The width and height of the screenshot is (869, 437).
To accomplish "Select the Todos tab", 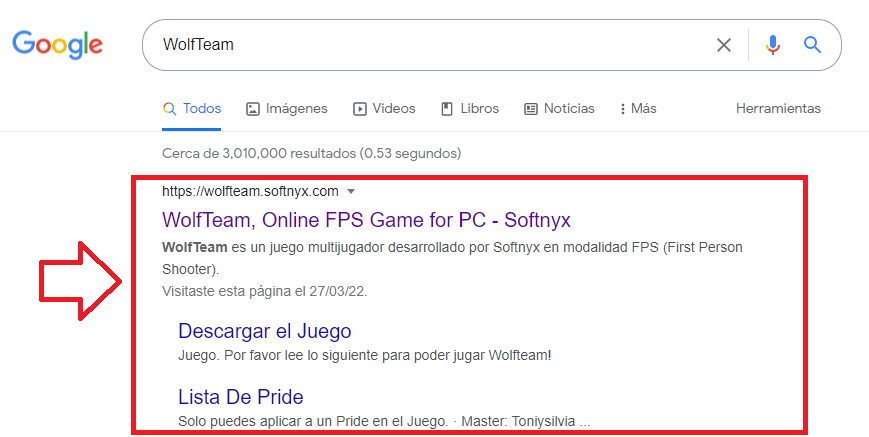I will [192, 109].
